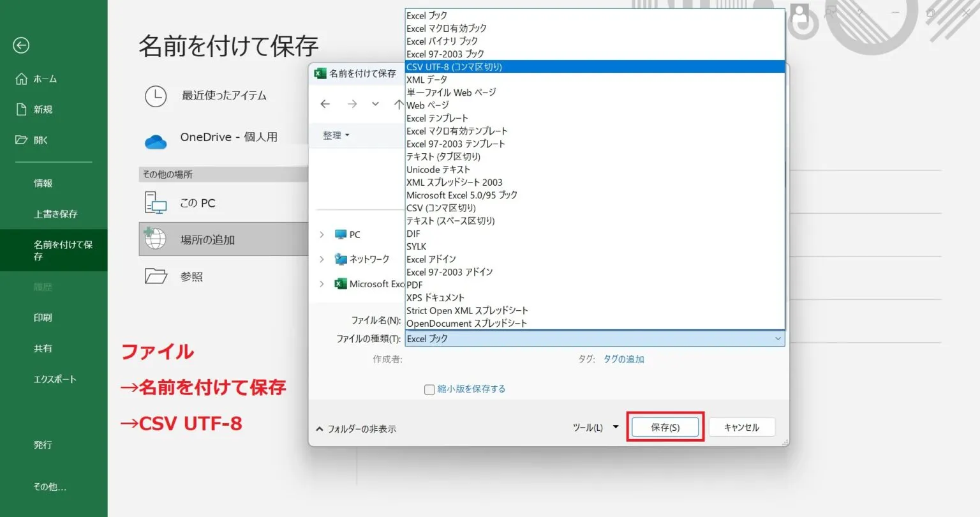
Task: Open 印刷 in the backstage menu
Action: coord(42,317)
